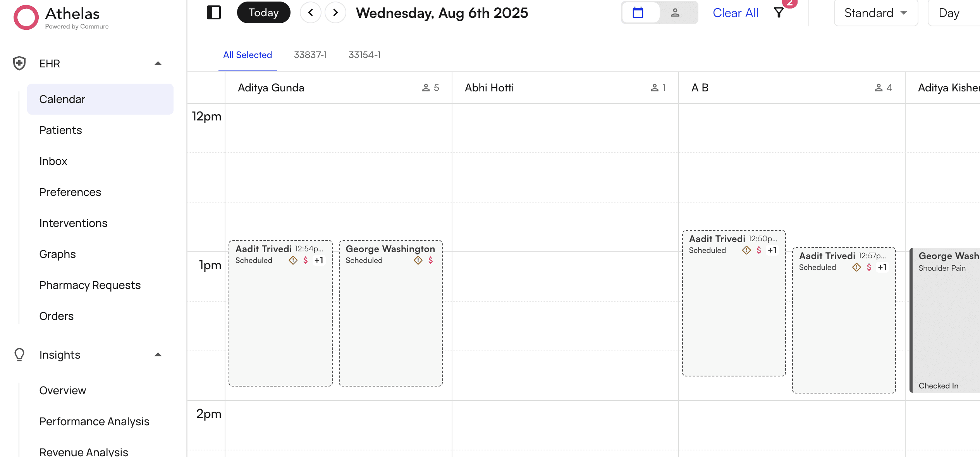Click the dollar billing icon on Aadit Trivedi's 12:54pm appointment
Image resolution: width=980 pixels, height=457 pixels.
pyautogui.click(x=306, y=260)
